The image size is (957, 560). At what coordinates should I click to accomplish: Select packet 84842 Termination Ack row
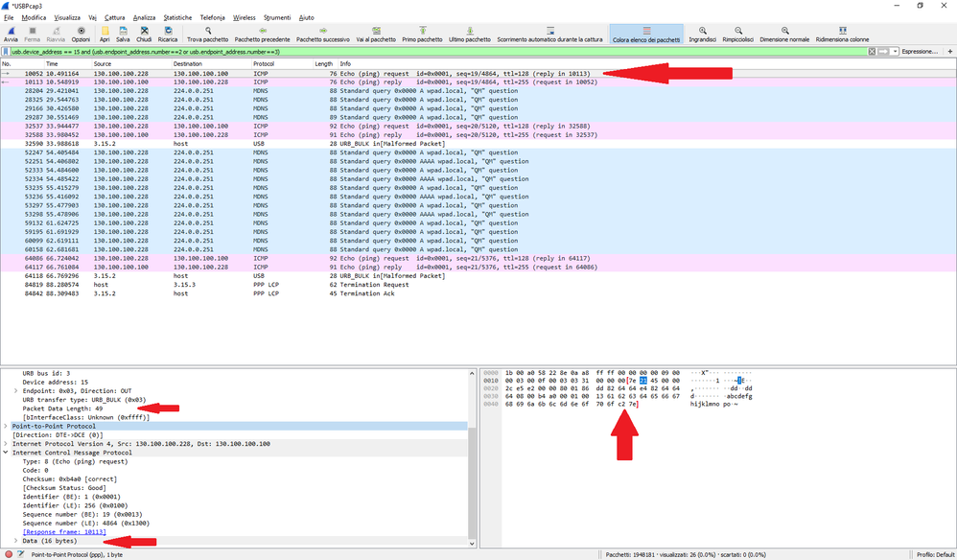478,293
